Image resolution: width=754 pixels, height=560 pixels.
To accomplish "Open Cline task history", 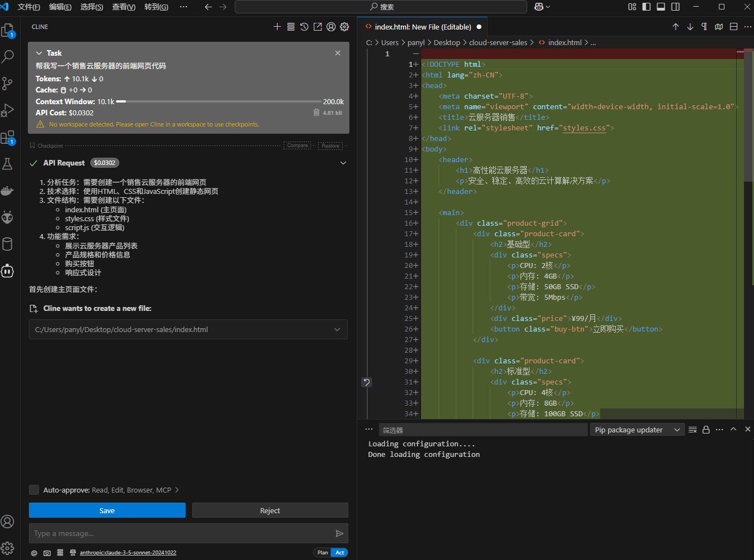I will [304, 27].
